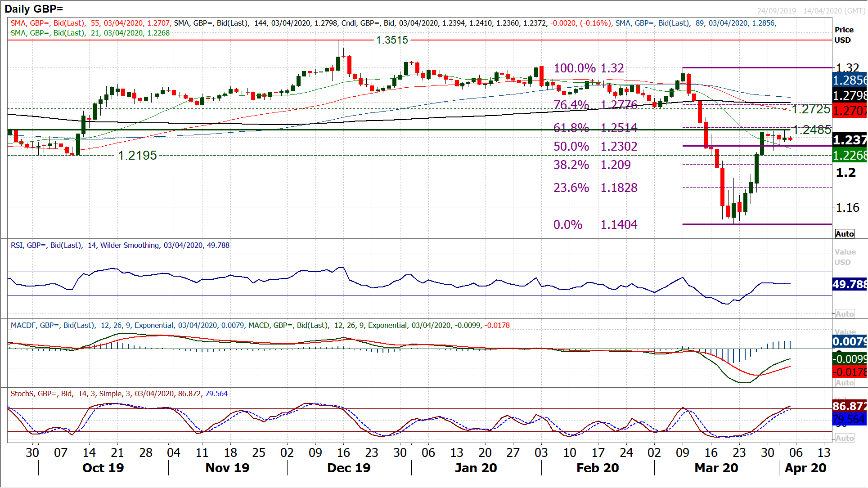Click the Auto button in MACD panel
This screenshot has width=868, height=488.
pos(845,383)
